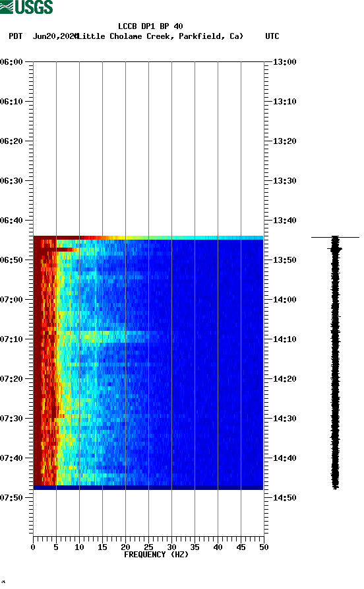Viewport: 364px width, 589px height.
Task: Click the '07:20' PDT time label
Action: [11, 379]
